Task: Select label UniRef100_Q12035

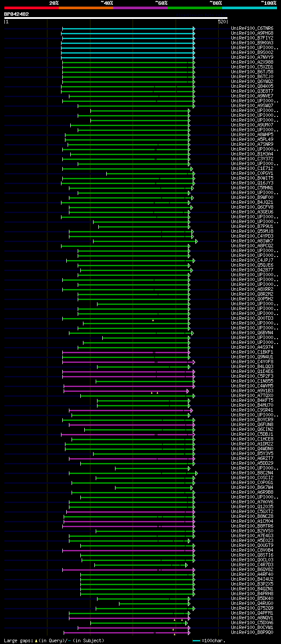Action: coord(252,507)
